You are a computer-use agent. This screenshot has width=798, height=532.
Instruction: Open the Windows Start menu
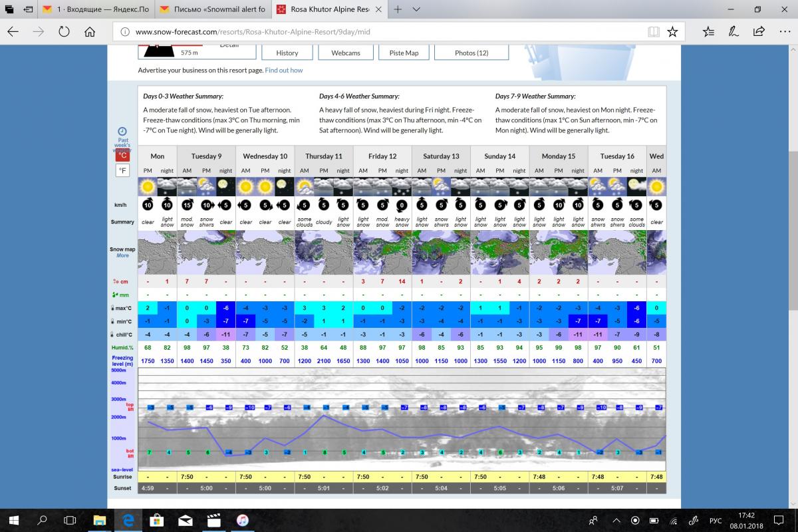[x=13, y=519]
